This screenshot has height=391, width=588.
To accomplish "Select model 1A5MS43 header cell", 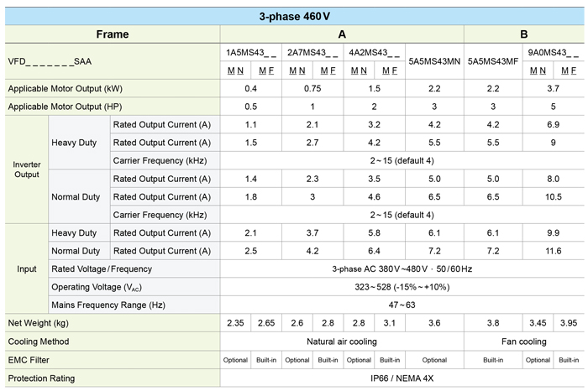I will pyautogui.click(x=251, y=53).
